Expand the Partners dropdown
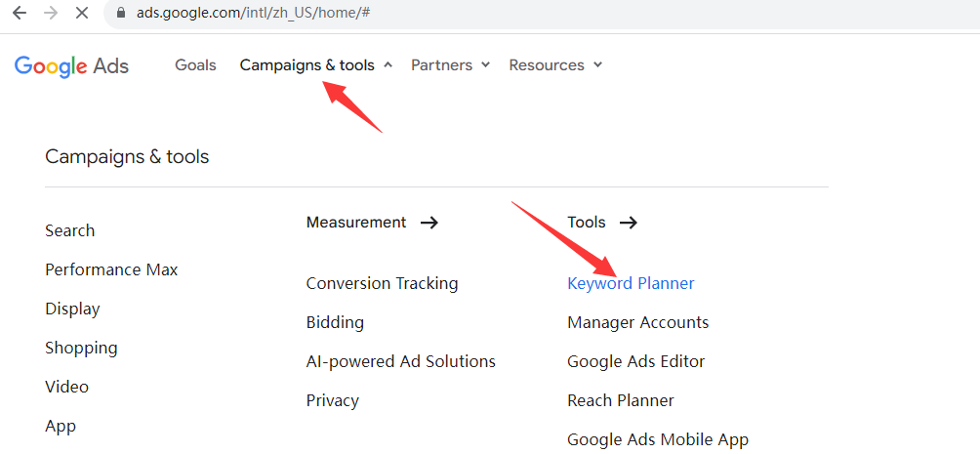Viewport: 980px width, 454px height. point(450,65)
